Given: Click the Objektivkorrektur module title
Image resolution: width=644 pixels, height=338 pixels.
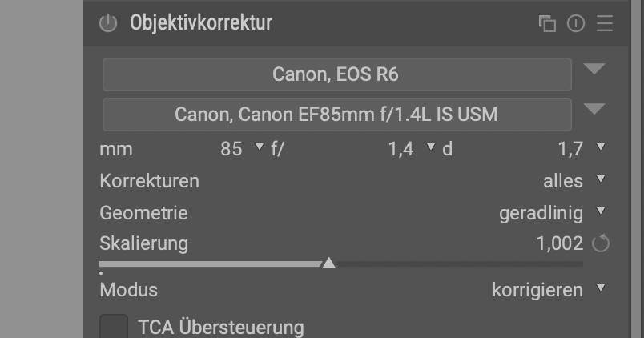Looking at the screenshot, I should point(201,23).
